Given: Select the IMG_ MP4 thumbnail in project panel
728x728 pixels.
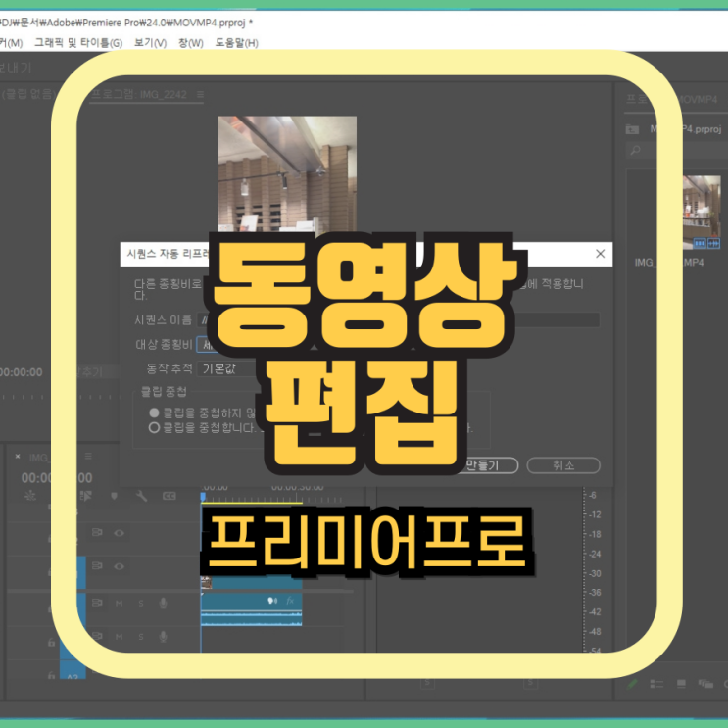Looking at the screenshot, I should [x=702, y=213].
